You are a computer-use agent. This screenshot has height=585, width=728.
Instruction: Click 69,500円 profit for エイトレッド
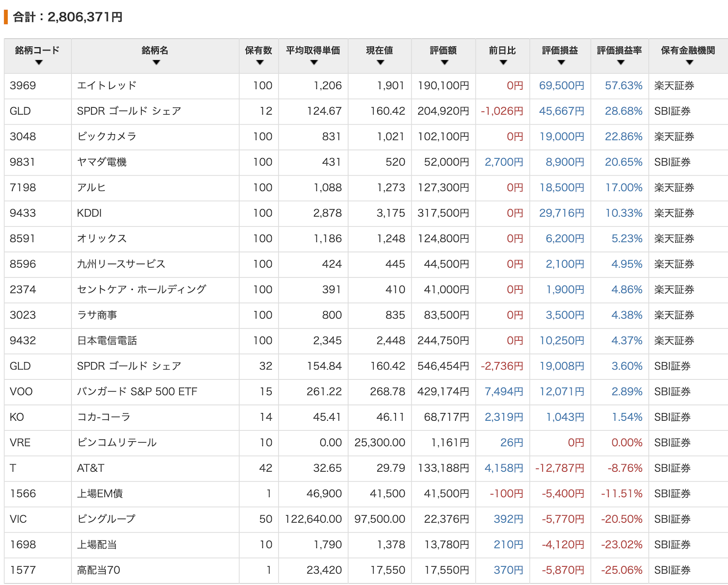(x=561, y=86)
